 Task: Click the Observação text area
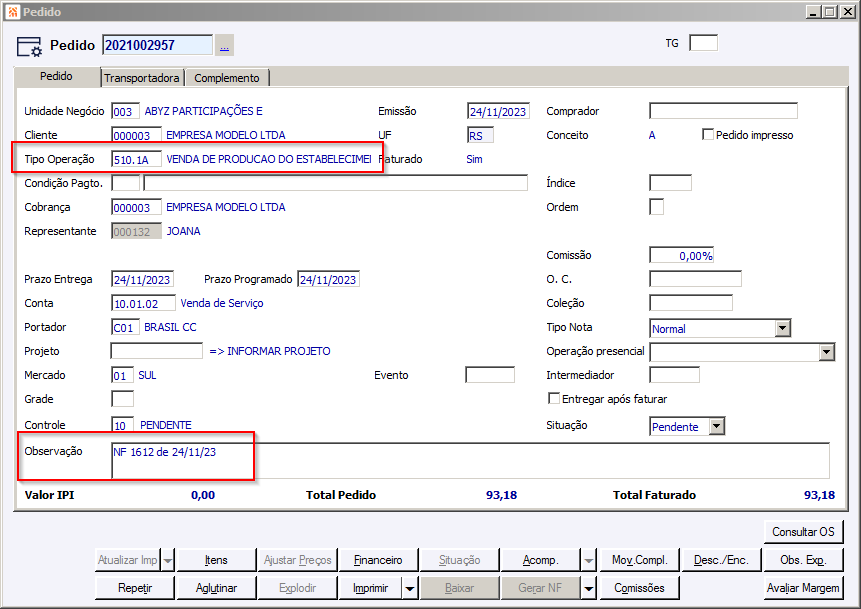click(x=470, y=461)
